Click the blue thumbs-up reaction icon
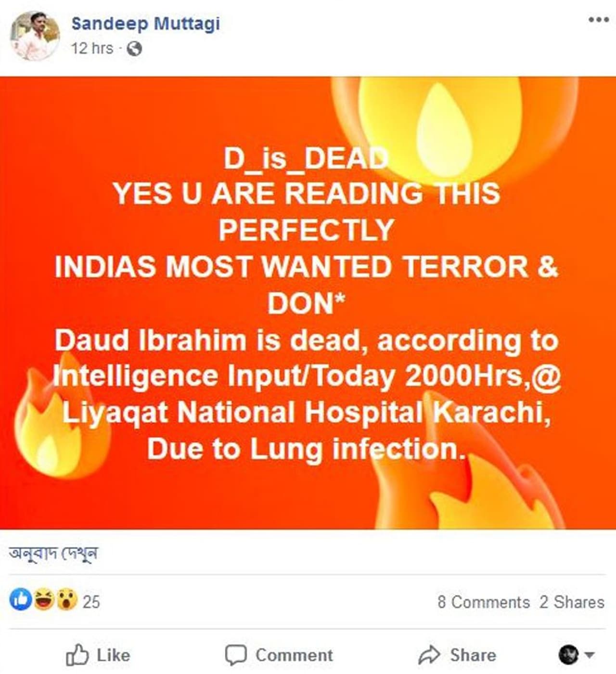 pyautogui.click(x=20, y=600)
